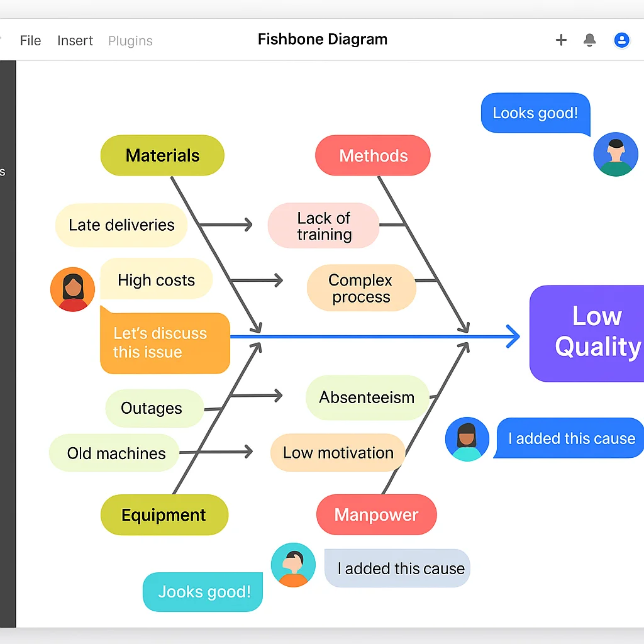Click the avatar next to 'I added this cause'
Image resolution: width=644 pixels, height=644 pixels.
tap(467, 438)
